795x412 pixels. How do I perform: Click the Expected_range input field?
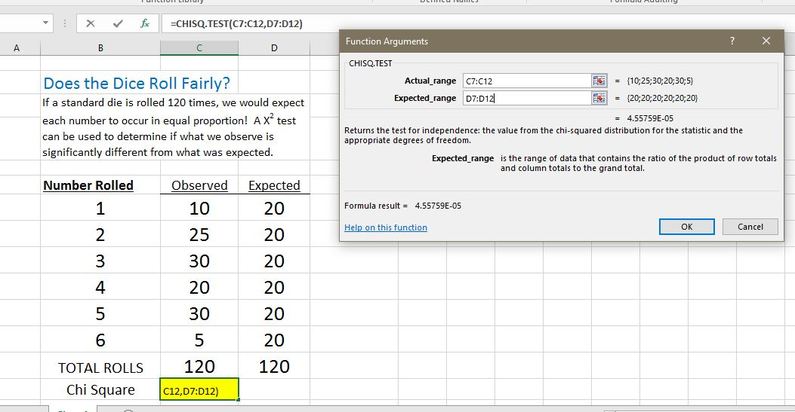tap(525, 98)
